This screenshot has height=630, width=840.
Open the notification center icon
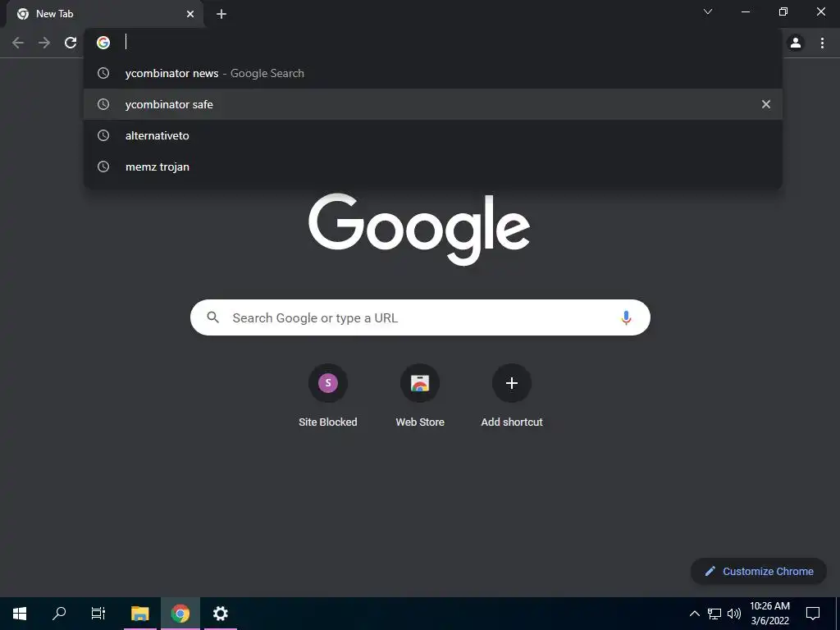(x=813, y=614)
